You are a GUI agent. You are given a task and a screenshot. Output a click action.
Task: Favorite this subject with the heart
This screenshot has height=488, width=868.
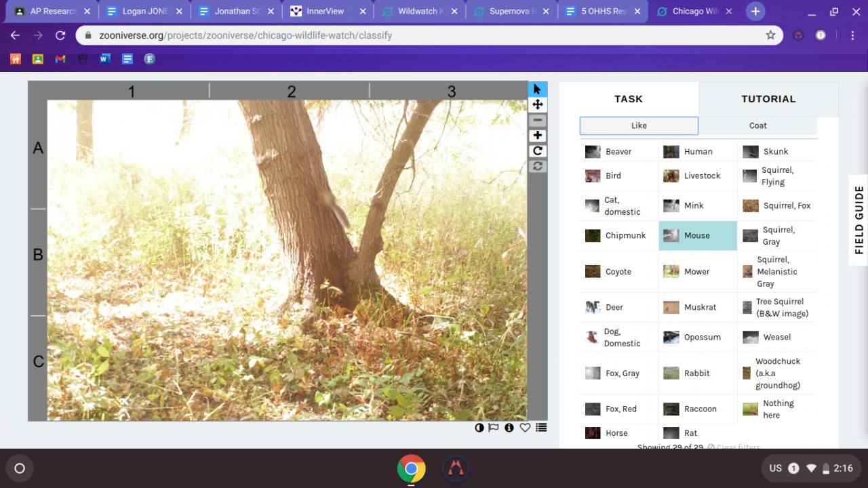pyautogui.click(x=525, y=428)
